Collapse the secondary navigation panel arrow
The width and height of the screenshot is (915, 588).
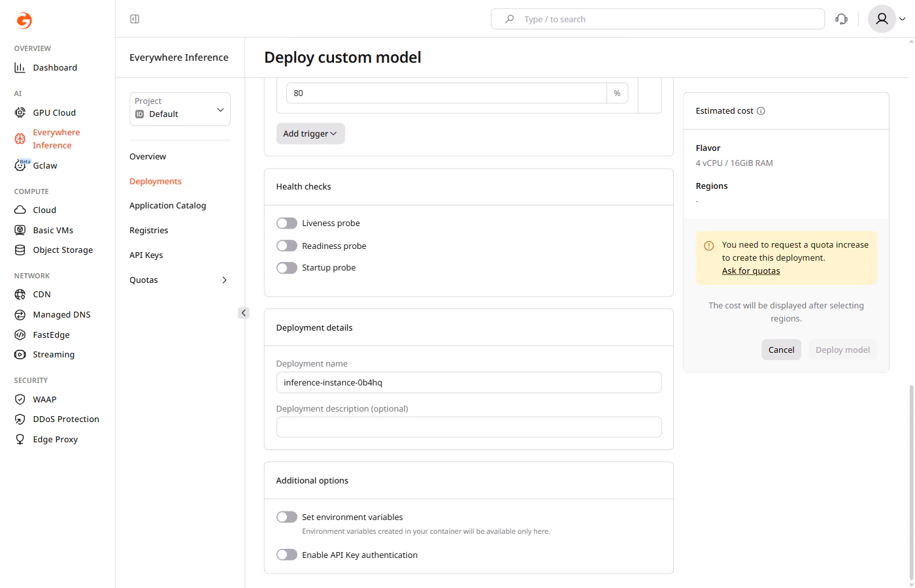(244, 313)
